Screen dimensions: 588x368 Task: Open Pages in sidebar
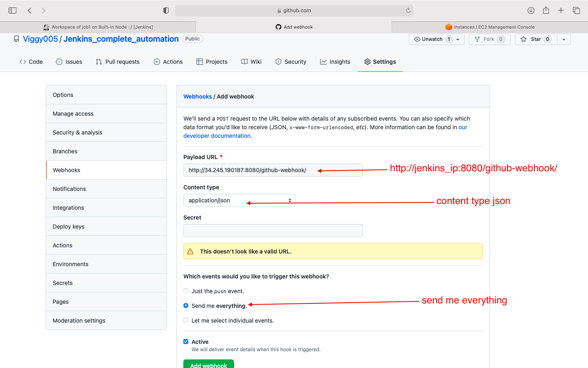106,302
